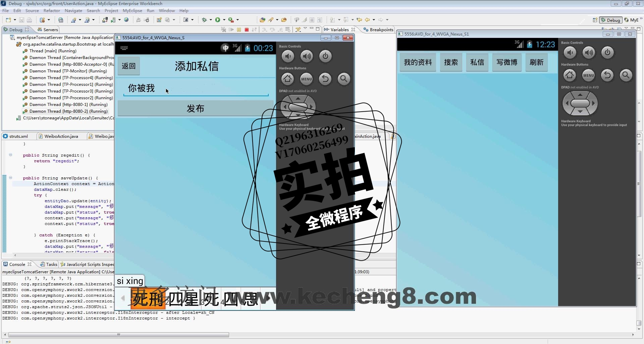Switch to the Tasks tab
644x344 pixels.
click(49, 264)
